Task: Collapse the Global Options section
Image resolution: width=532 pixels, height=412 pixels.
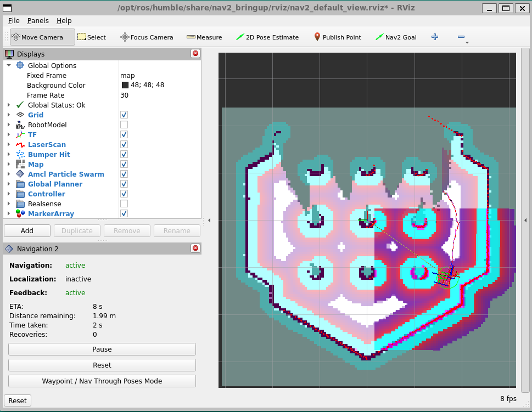Action: (x=9, y=66)
